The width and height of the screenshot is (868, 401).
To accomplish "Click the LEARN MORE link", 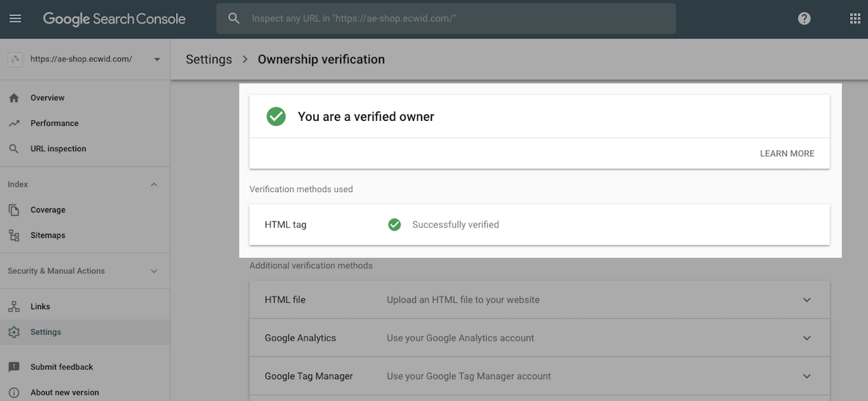I will 787,153.
